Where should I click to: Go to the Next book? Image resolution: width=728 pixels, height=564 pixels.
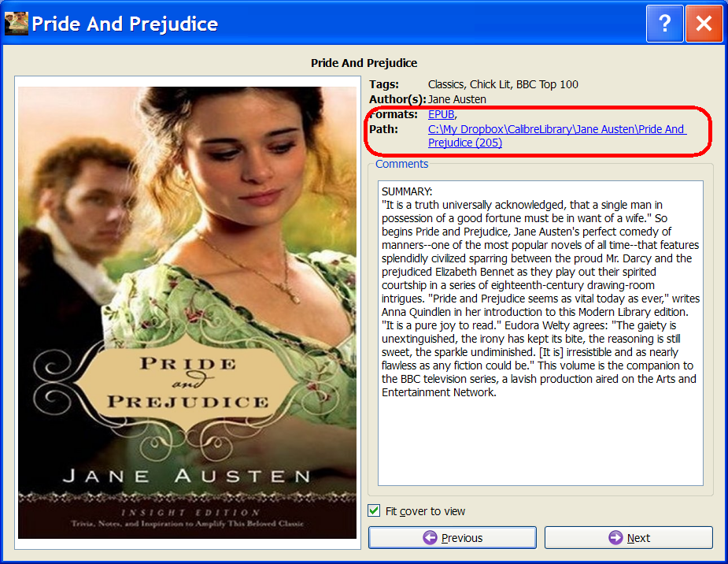coord(629,537)
